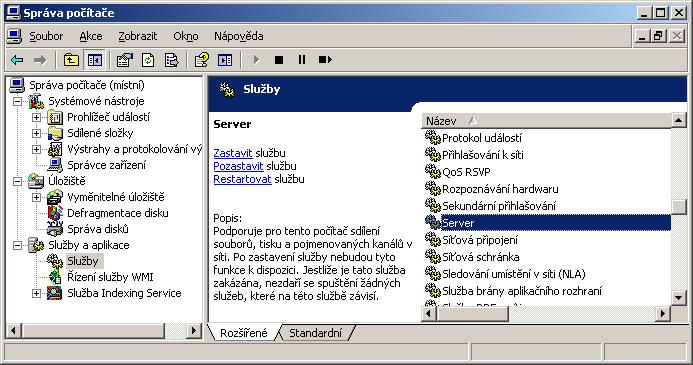Open the Zobrazit menu
Screen dimensions: 693x365
[x=137, y=36]
